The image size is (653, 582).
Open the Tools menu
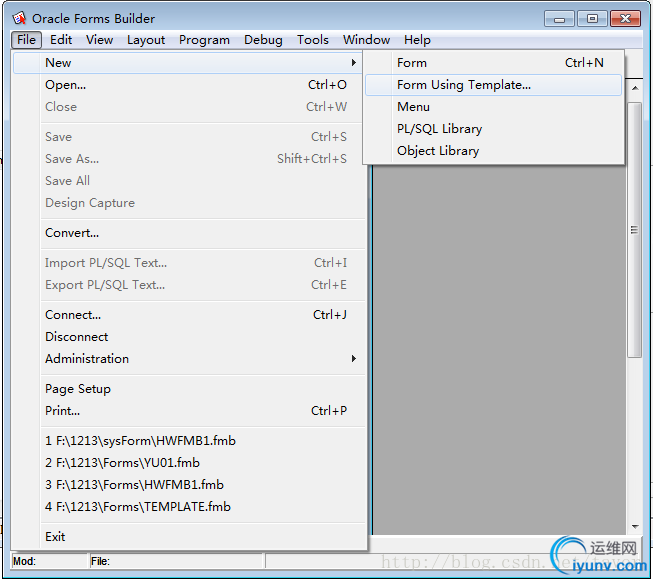pos(313,40)
